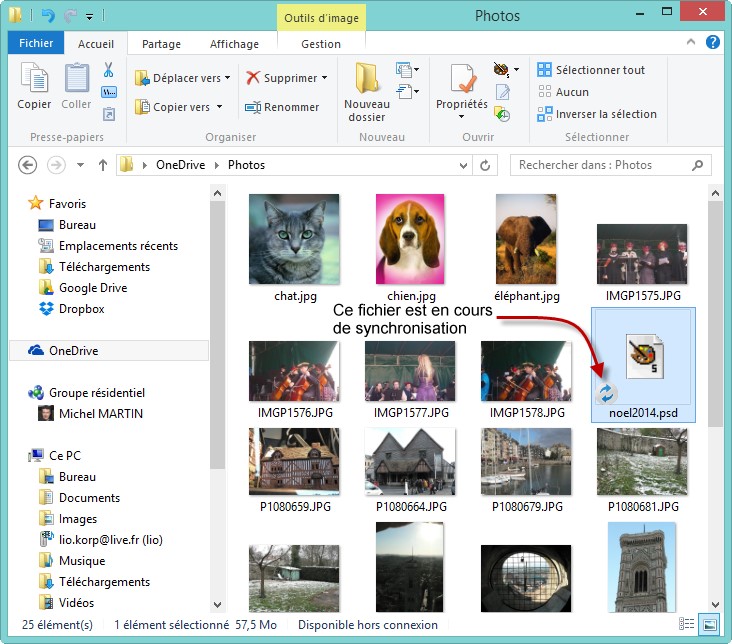
Task: Select the chat.jpg thumbnail
Action: coord(294,240)
